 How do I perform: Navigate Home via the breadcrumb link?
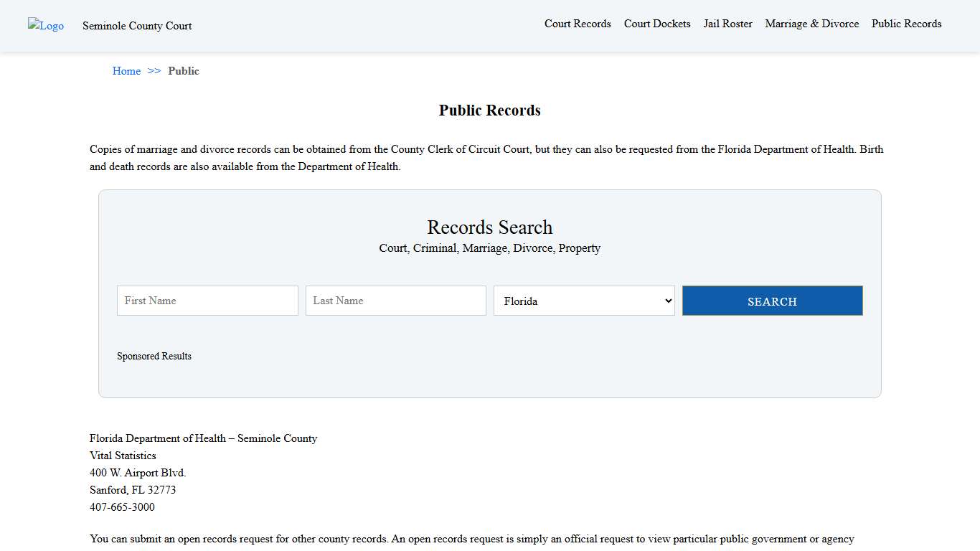[x=126, y=70]
